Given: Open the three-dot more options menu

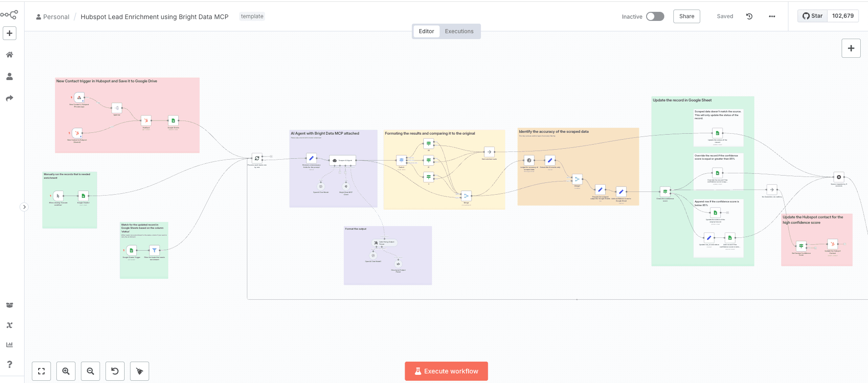Looking at the screenshot, I should point(772,16).
